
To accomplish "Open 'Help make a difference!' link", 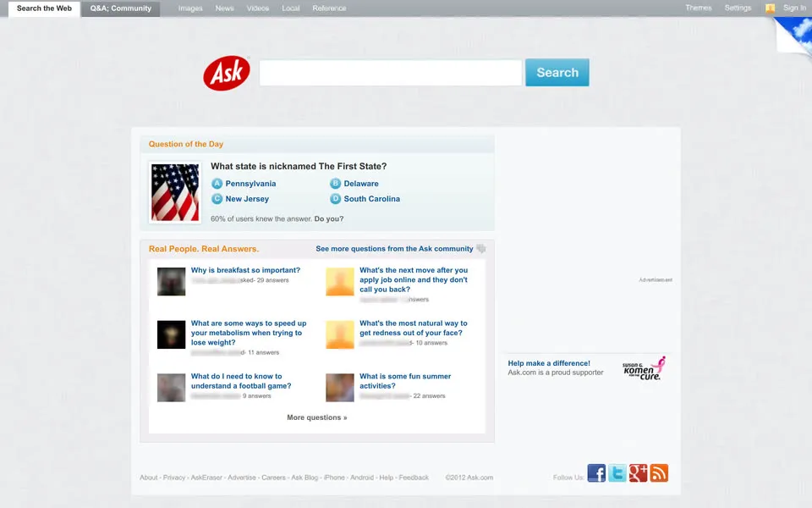I will pos(549,363).
